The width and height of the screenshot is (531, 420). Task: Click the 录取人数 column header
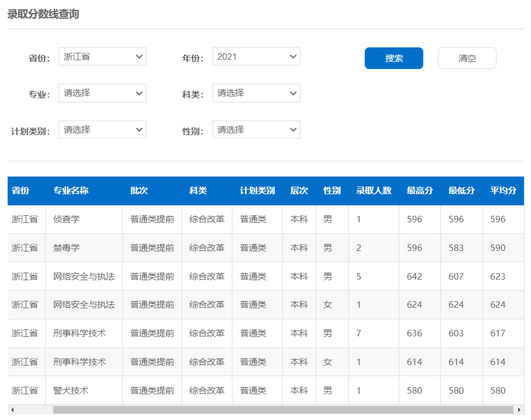[374, 191]
